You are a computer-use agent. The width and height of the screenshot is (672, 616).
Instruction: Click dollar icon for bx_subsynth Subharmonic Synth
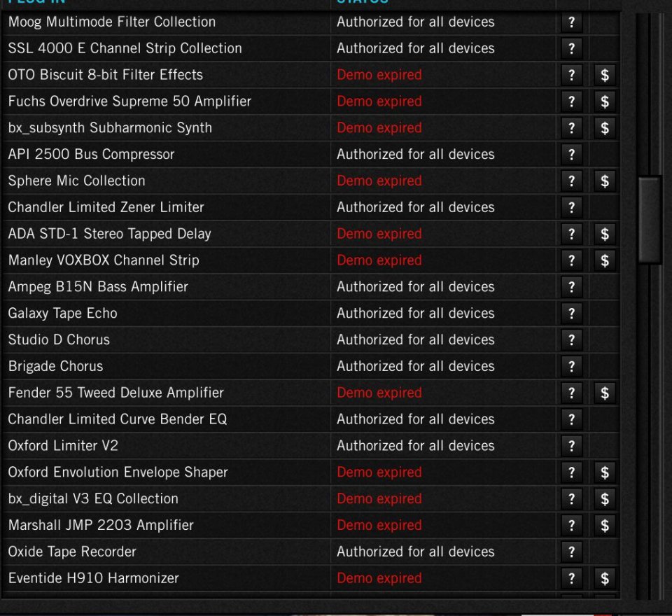click(605, 128)
